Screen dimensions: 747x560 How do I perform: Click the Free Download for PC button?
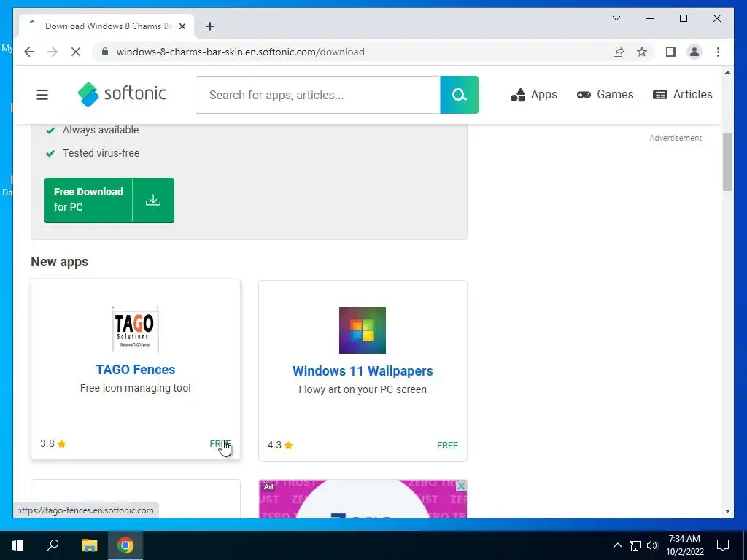[109, 200]
